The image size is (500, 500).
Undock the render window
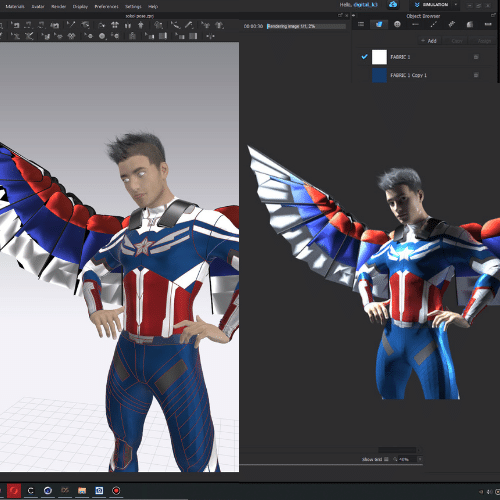pos(340,15)
